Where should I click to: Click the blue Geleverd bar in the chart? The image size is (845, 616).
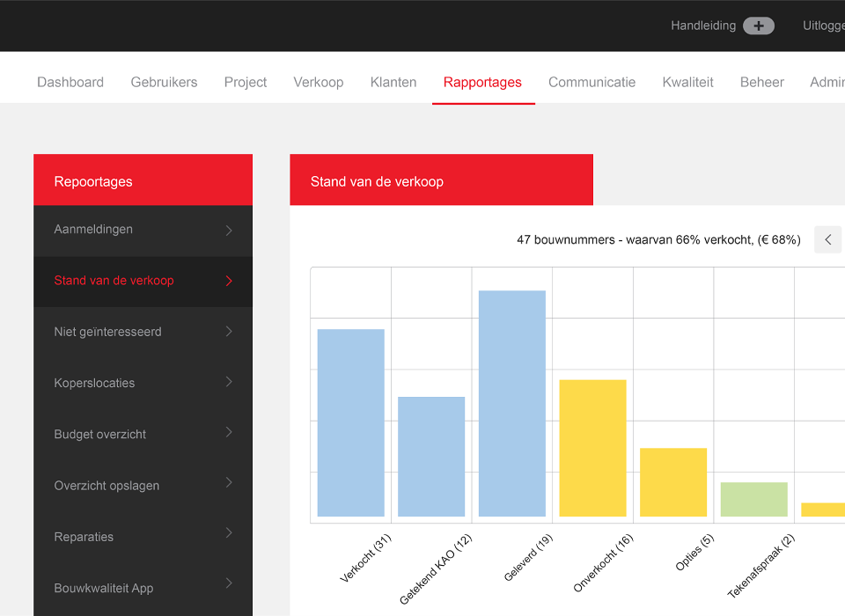pyautogui.click(x=511, y=403)
